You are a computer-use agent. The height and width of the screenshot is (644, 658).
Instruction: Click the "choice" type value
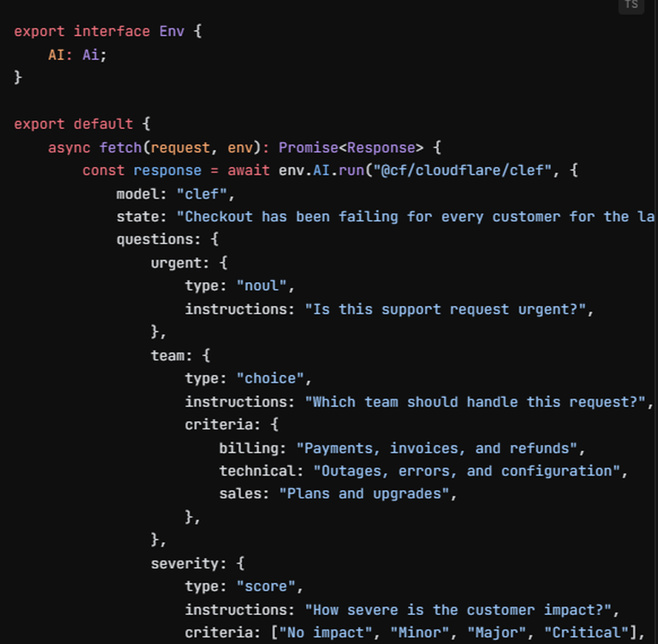click(x=270, y=379)
